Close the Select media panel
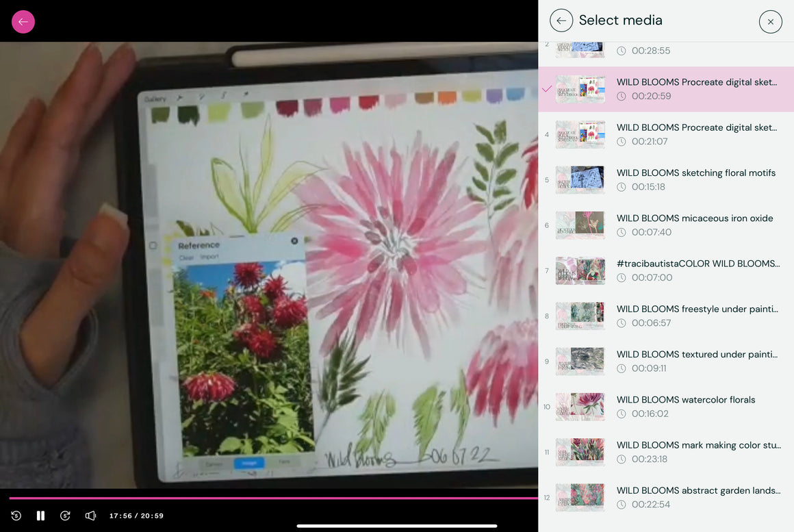Viewport: 794px width, 532px height. point(771,21)
